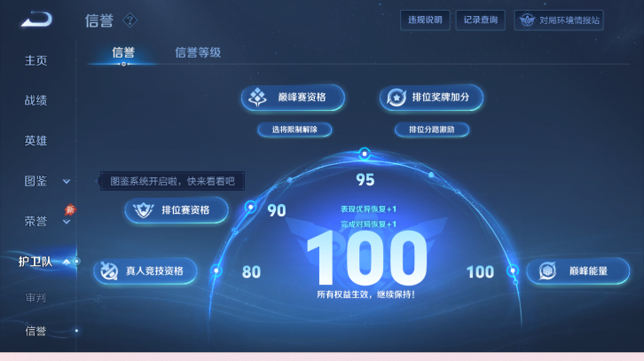Open the 对局环境情报站 button
This screenshot has height=361, width=644.
pos(559,20)
